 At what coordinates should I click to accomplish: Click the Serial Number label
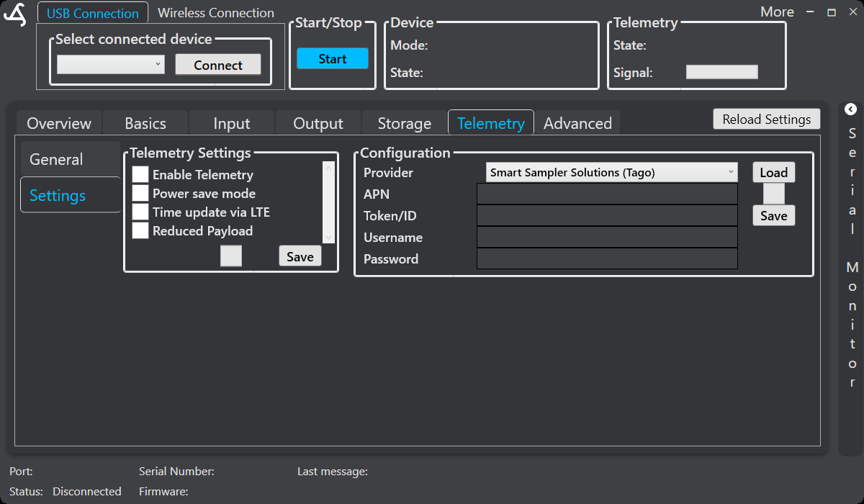[x=176, y=472]
